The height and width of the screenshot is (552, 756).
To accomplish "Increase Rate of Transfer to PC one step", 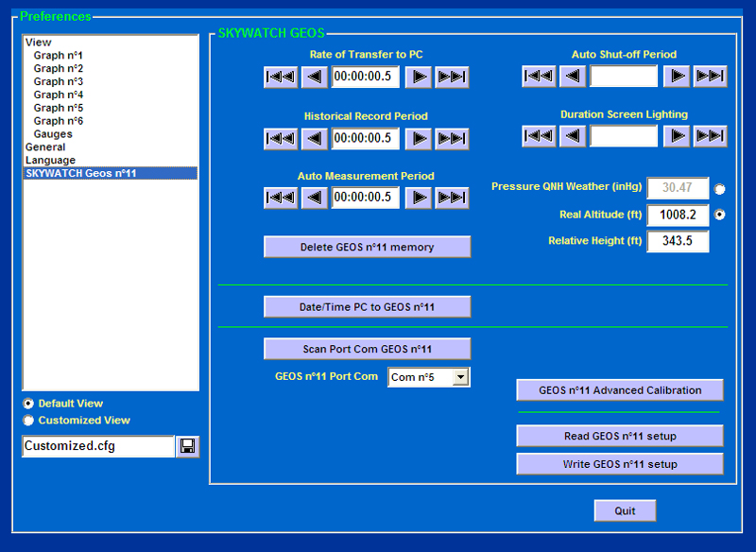I will coord(418,78).
